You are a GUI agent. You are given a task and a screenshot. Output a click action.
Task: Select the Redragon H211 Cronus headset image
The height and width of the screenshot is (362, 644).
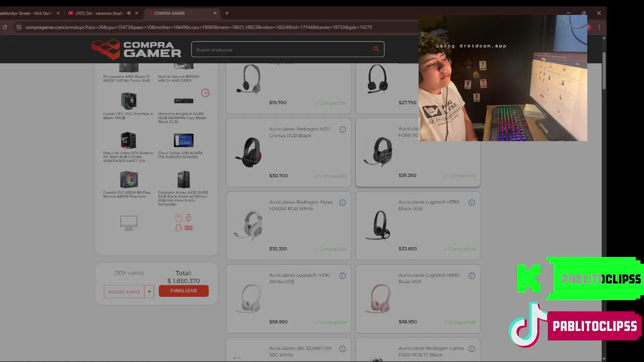249,152
